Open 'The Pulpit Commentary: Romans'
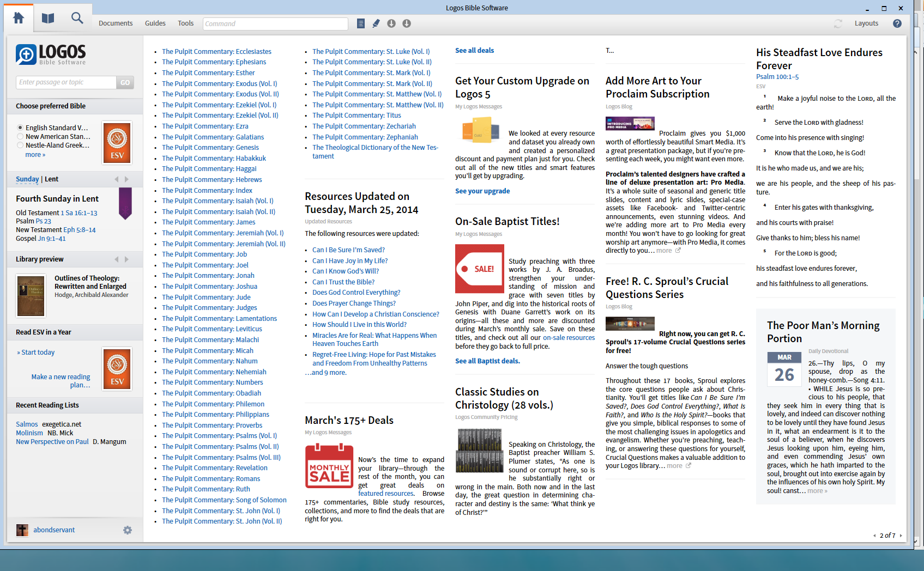 click(211, 479)
